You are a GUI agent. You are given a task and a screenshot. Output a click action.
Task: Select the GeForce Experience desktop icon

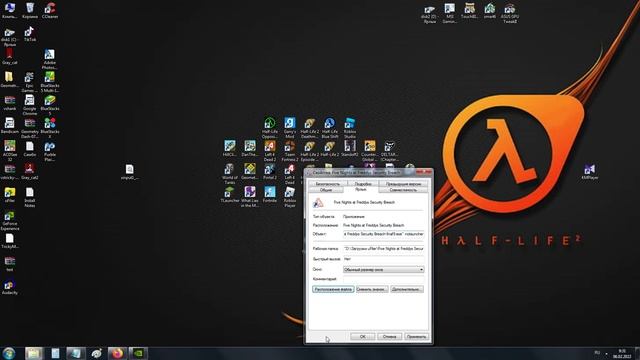pos(9,221)
